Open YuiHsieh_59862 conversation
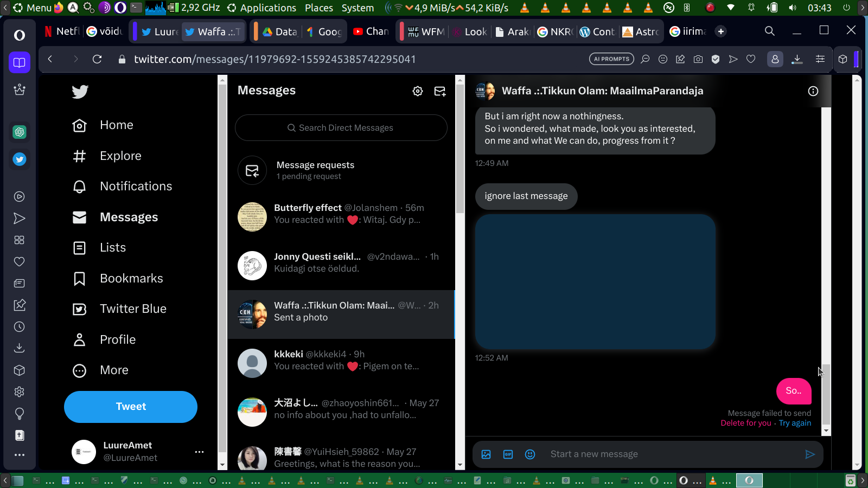The image size is (868, 488). 341,455
